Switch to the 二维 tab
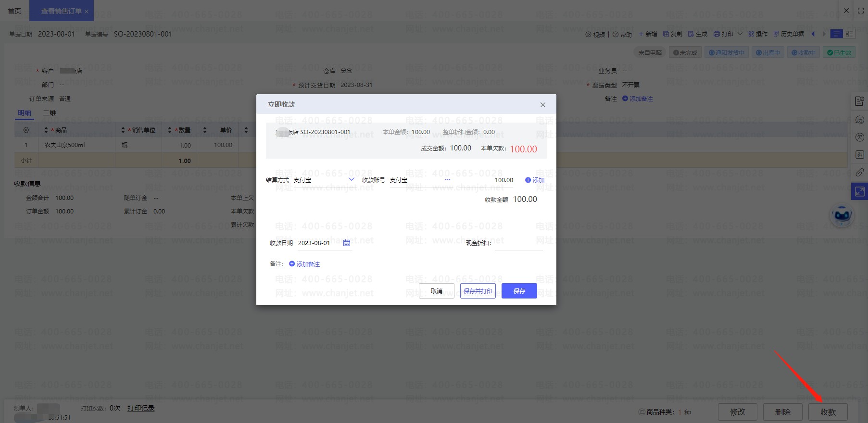The height and width of the screenshot is (423, 868). 50,113
